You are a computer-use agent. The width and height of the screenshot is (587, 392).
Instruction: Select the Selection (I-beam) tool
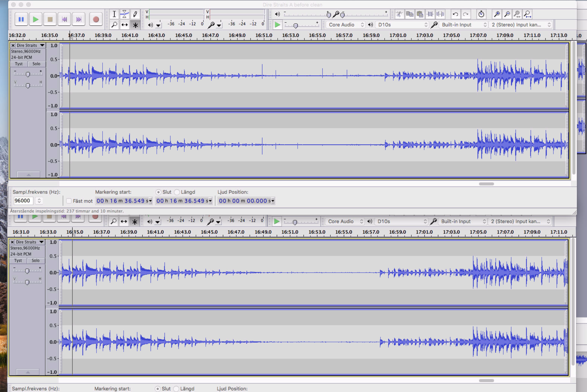[114, 14]
